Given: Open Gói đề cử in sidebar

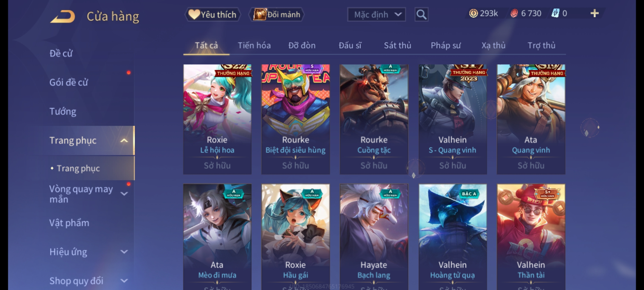Looking at the screenshot, I should click(x=69, y=82).
